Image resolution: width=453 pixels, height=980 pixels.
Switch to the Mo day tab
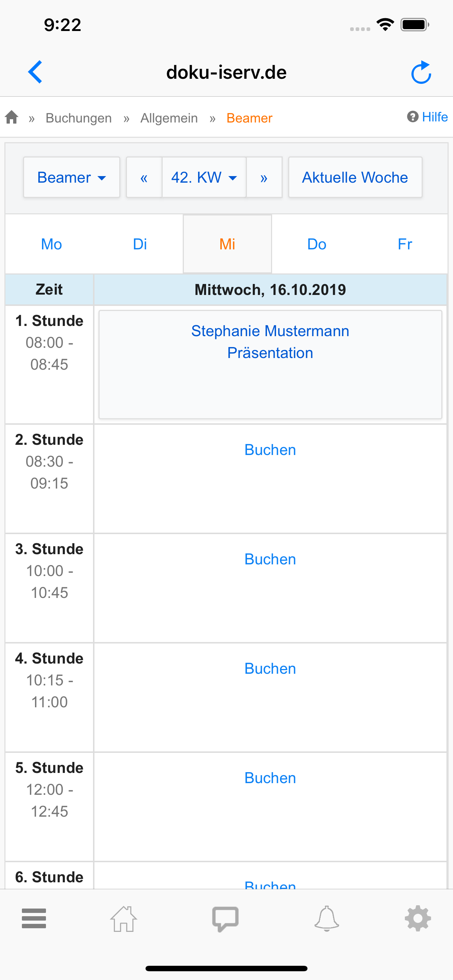(51, 244)
